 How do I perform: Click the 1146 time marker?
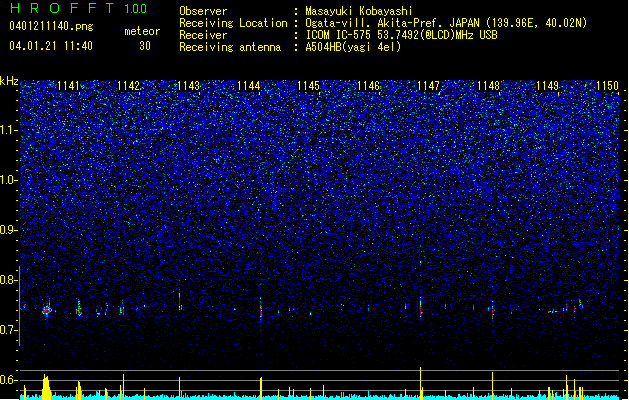368,86
